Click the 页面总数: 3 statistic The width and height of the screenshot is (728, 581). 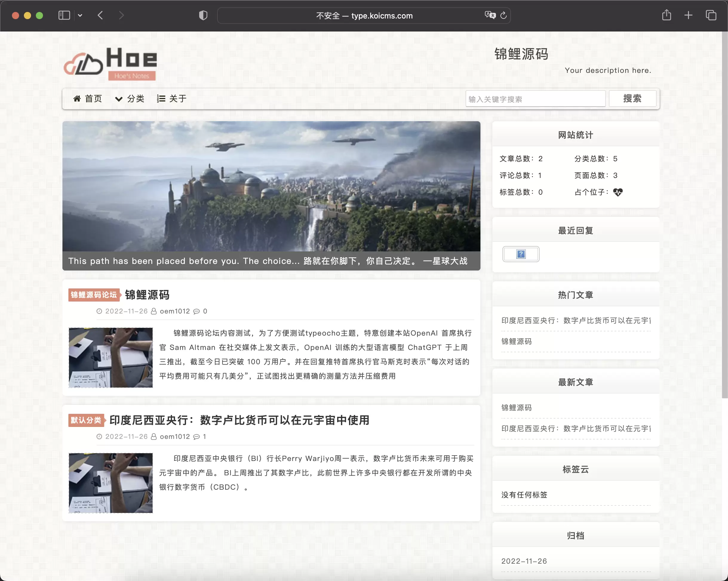596,175
